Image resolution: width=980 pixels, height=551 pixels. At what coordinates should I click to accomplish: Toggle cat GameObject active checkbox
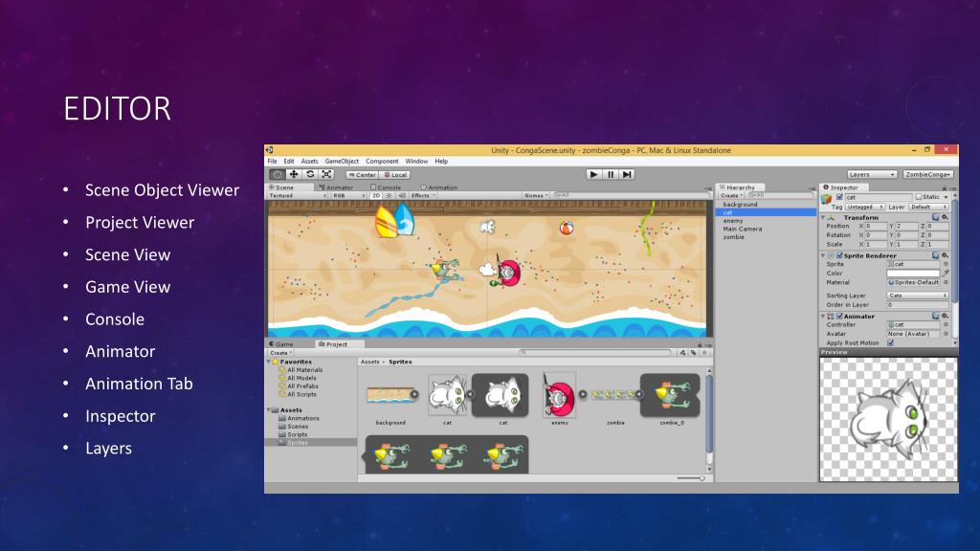pos(840,197)
